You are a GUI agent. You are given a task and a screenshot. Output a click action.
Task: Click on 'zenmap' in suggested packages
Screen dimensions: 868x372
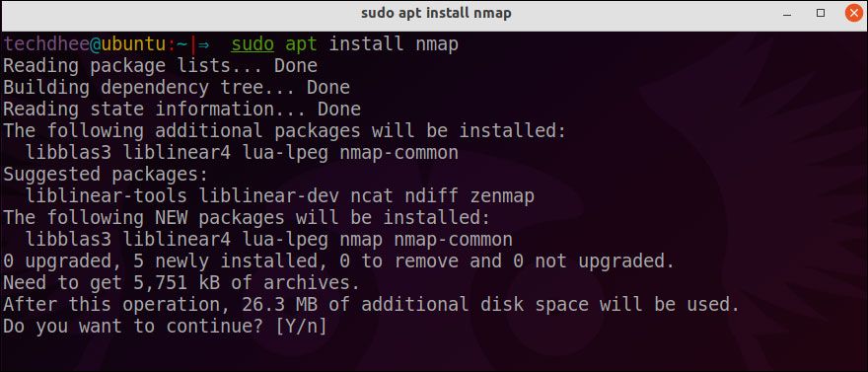point(502,195)
